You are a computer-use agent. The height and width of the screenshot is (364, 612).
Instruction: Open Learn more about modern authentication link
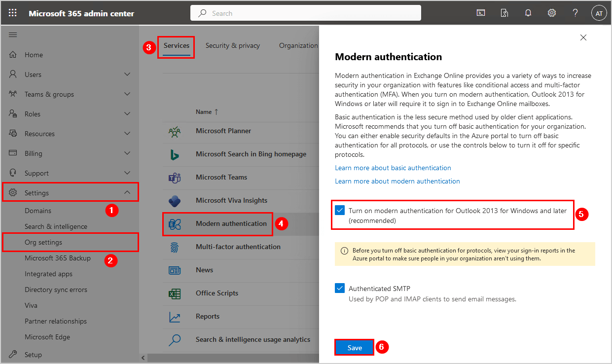pyautogui.click(x=397, y=181)
